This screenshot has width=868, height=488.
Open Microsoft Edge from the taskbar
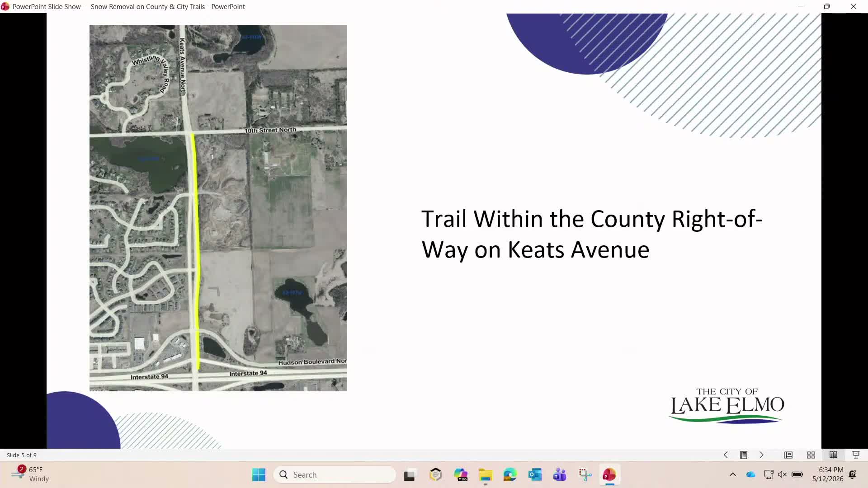coord(510,475)
